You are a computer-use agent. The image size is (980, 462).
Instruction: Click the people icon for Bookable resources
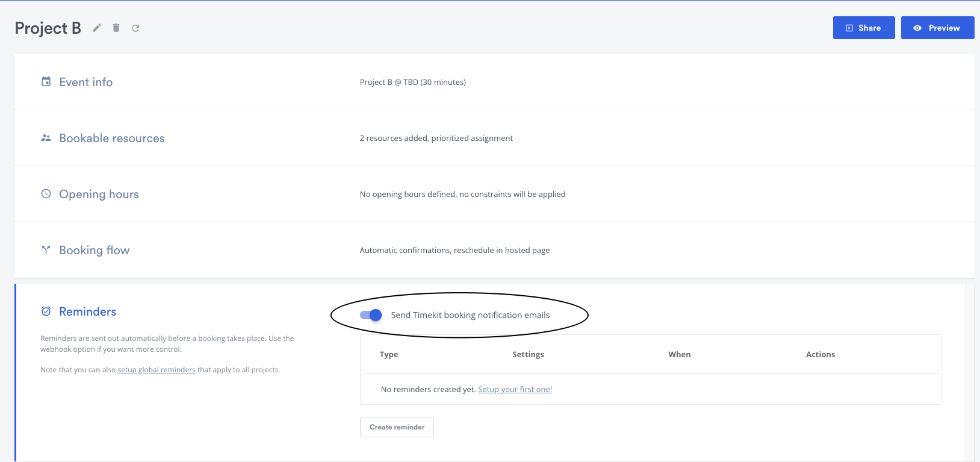click(x=46, y=138)
